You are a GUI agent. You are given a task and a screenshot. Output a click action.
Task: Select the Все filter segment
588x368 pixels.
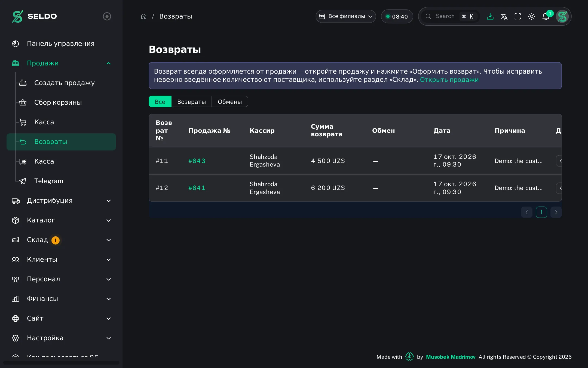point(160,101)
